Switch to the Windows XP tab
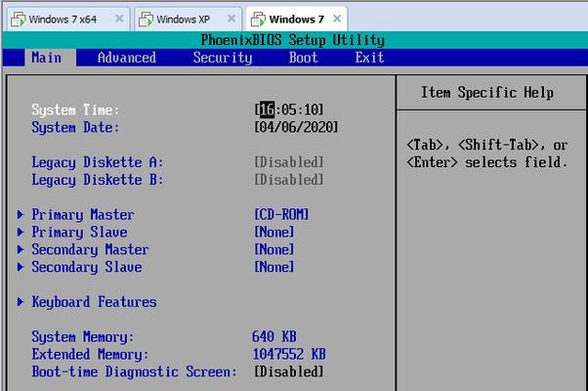The image size is (588, 391). (189, 20)
